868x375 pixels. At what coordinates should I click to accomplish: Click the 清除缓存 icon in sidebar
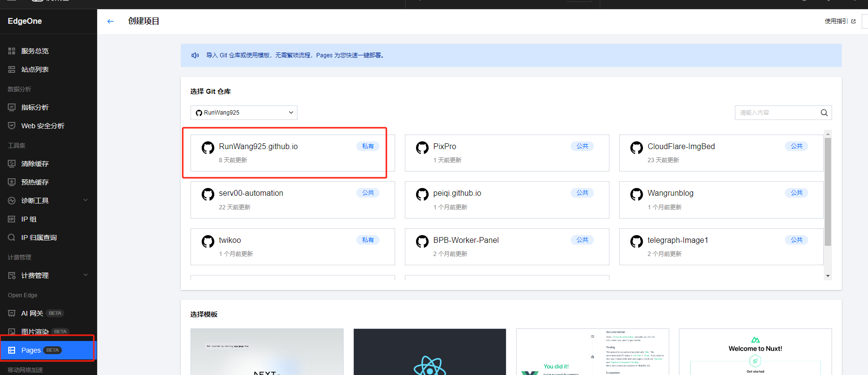(x=12, y=164)
